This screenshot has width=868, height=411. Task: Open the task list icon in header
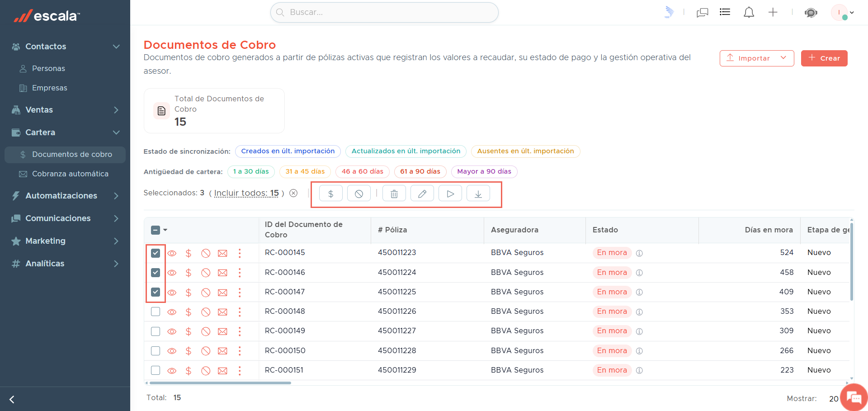pyautogui.click(x=725, y=12)
